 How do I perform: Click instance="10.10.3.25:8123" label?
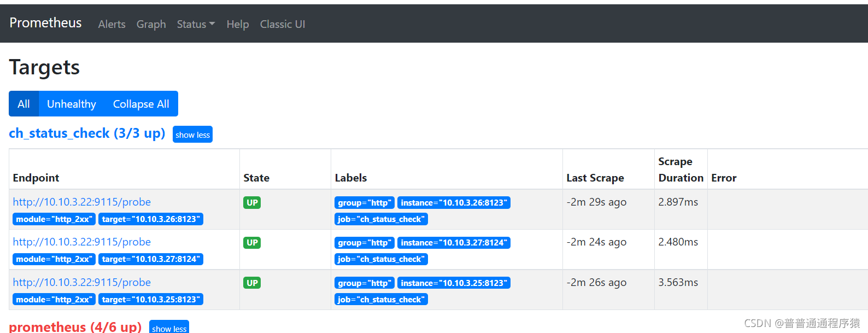tap(454, 283)
